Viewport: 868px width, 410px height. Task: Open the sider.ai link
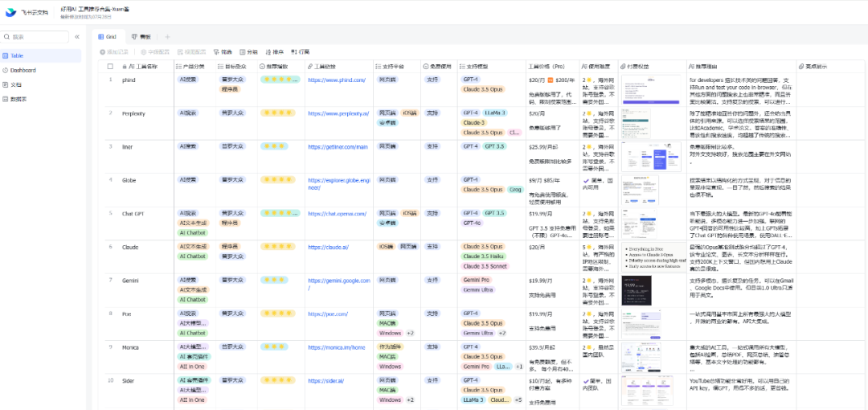tap(326, 380)
